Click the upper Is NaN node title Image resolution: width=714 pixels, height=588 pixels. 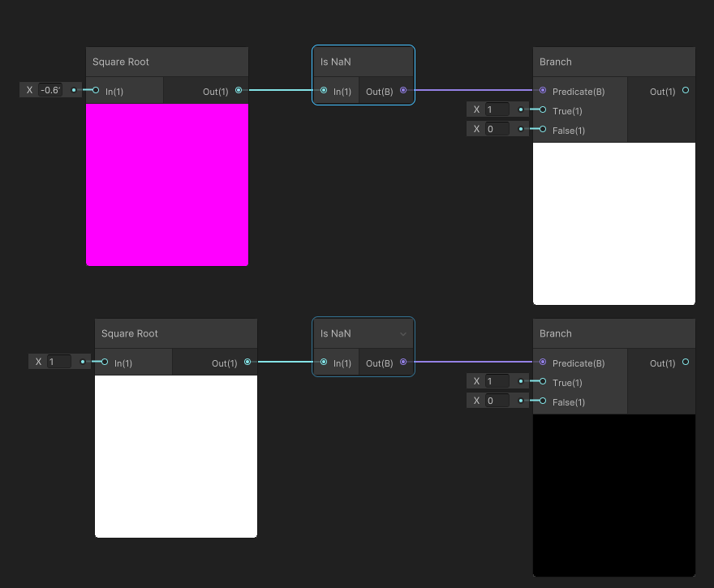[x=336, y=62]
